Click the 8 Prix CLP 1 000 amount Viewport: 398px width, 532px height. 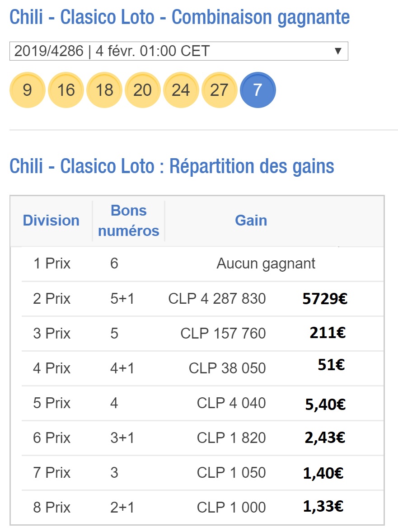click(x=231, y=508)
